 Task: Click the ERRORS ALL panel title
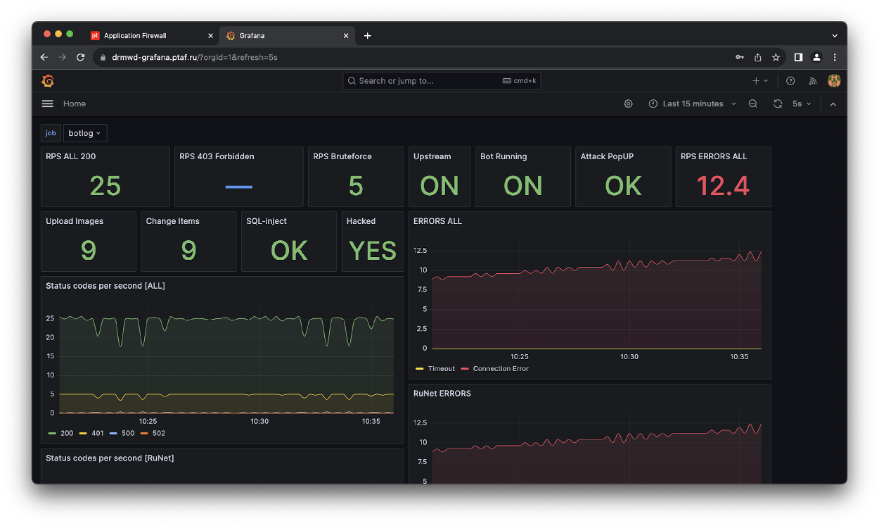[x=437, y=221]
